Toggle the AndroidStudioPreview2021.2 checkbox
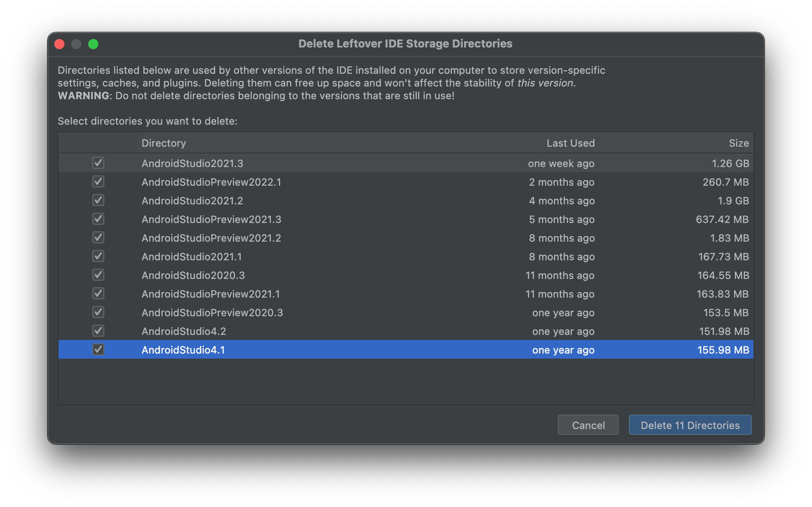 tap(98, 238)
